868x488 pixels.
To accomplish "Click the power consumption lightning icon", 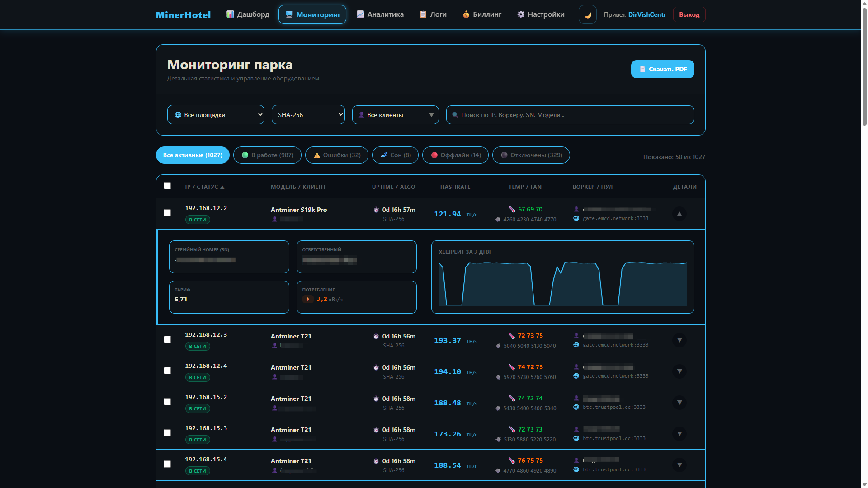I will point(308,299).
